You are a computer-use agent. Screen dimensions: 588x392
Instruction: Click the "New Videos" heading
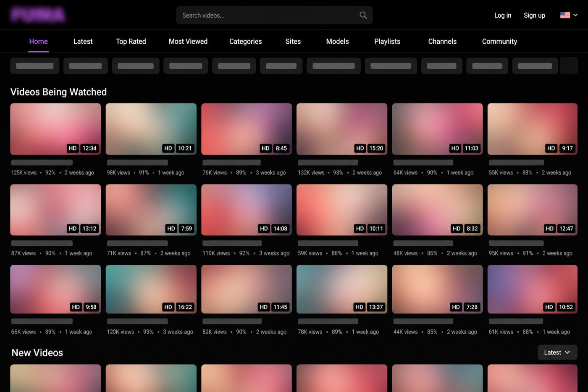(37, 353)
